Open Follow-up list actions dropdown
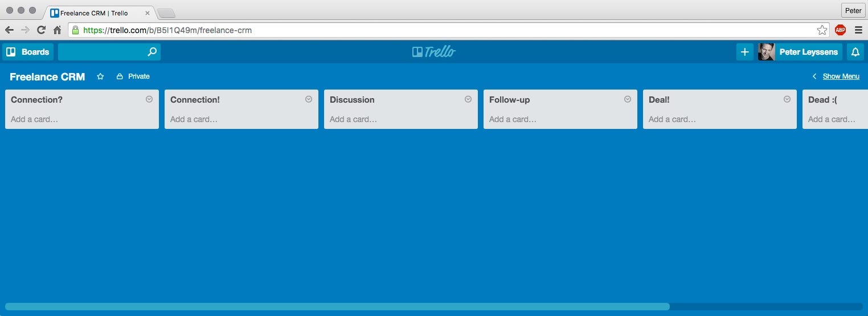Viewport: 868px width, 316px height. click(628, 99)
